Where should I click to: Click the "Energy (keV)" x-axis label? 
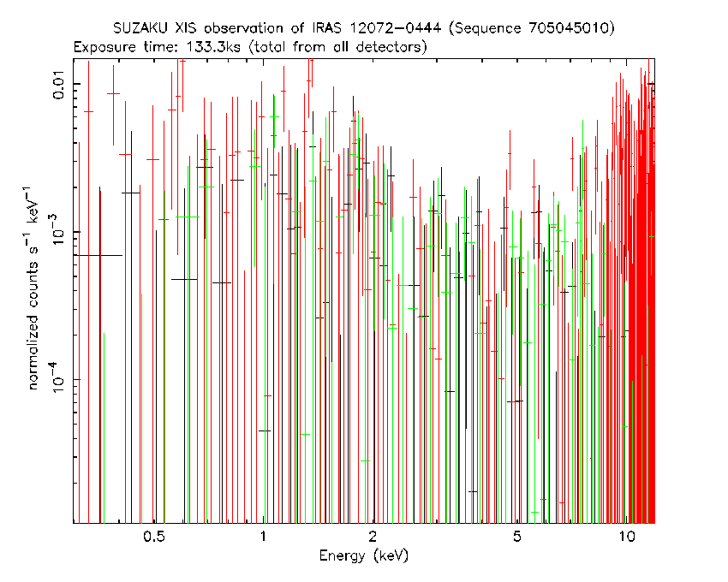363,555
